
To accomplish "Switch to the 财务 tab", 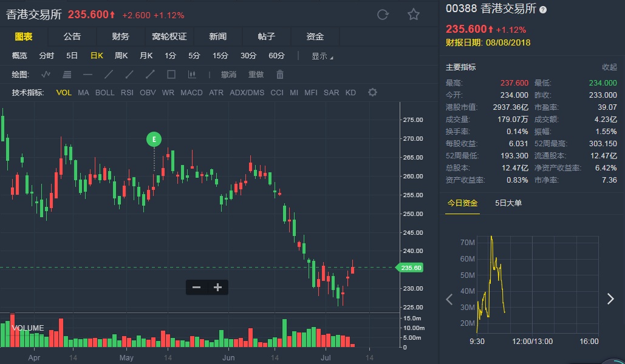I will (120, 36).
